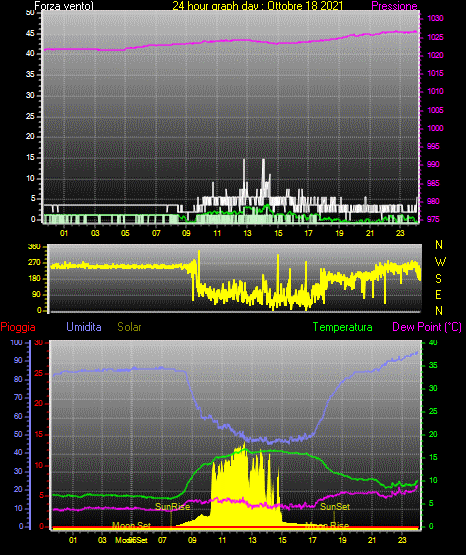Click the pressure axis value 1000

435,128
